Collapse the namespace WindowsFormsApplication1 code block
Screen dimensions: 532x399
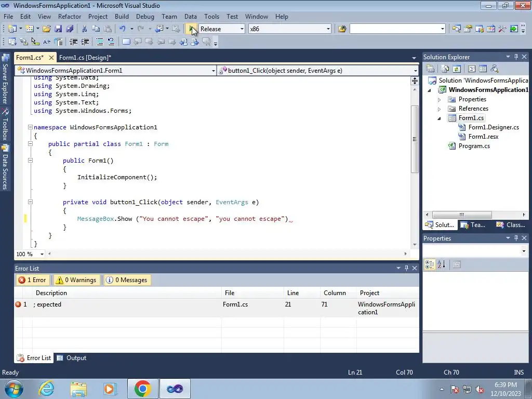(x=30, y=127)
